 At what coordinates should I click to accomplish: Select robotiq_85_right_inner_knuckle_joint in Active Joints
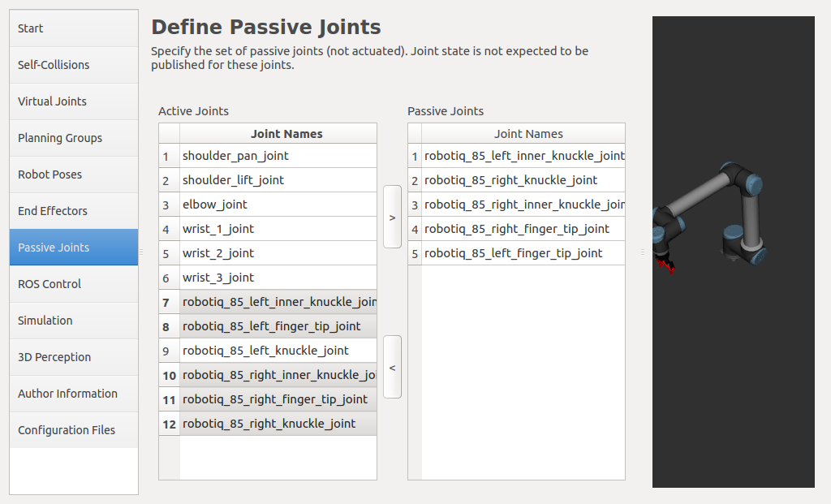click(x=278, y=375)
